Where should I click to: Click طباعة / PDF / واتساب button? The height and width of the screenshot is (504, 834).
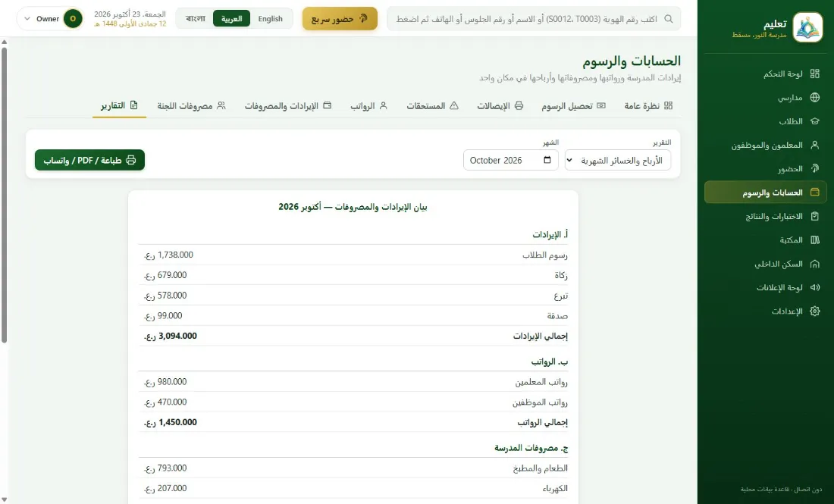pyautogui.click(x=90, y=160)
